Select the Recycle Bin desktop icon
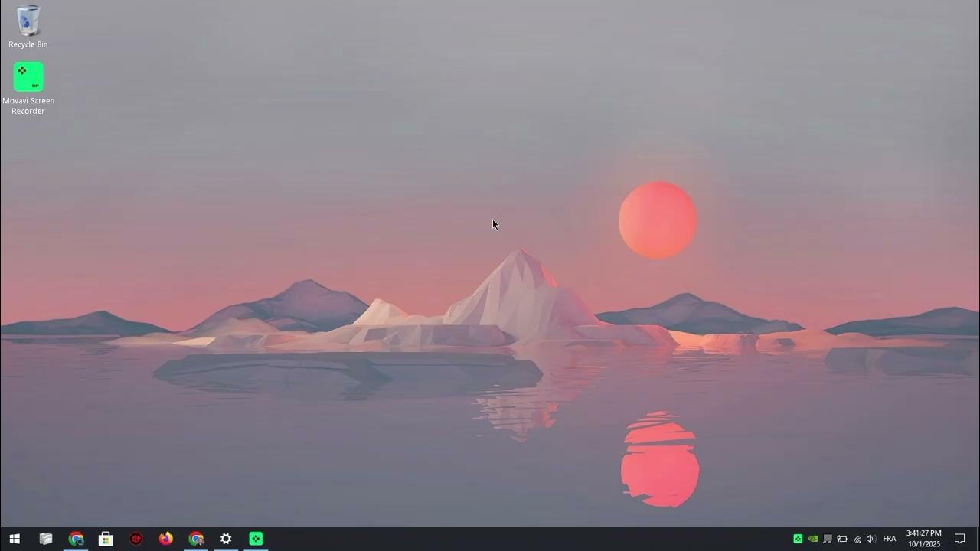980x551 pixels. click(x=28, y=27)
